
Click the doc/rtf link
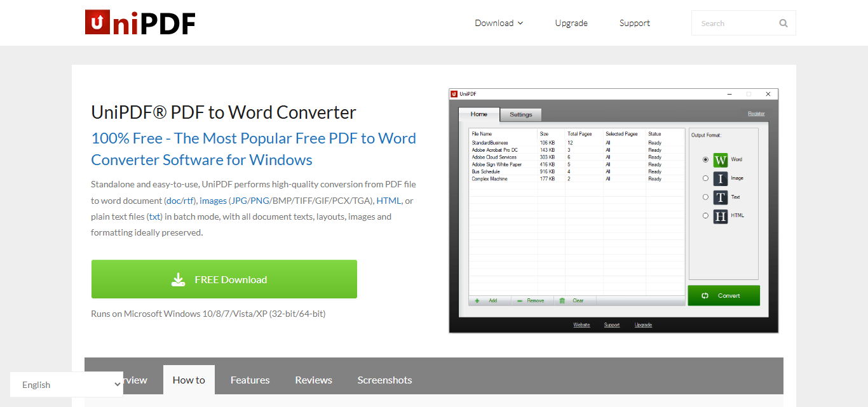179,201
